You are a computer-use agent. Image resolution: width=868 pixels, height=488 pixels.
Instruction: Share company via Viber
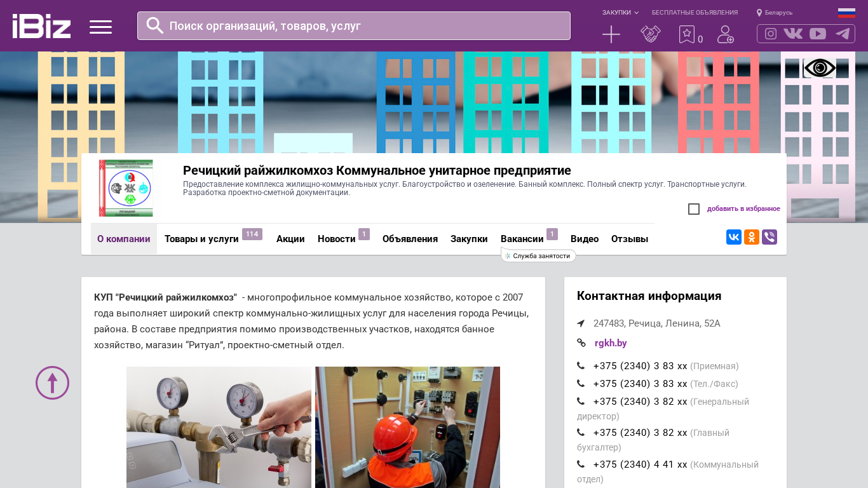tap(770, 237)
